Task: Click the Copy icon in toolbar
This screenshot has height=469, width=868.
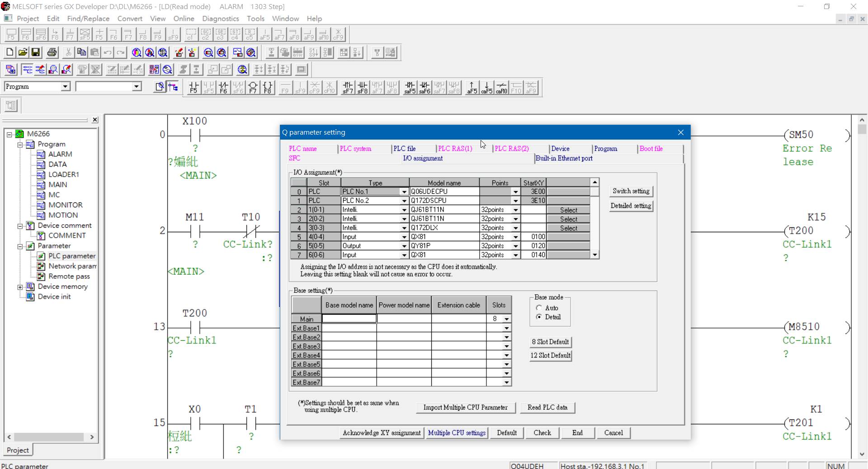Action: coord(81,52)
